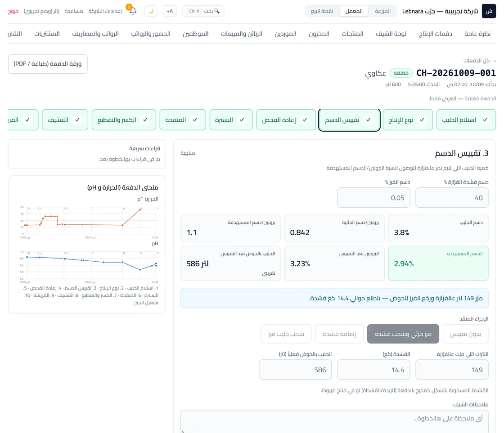504x433 pixels.
Task: Open the نظرة عامة tab
Action: [x=477, y=34]
